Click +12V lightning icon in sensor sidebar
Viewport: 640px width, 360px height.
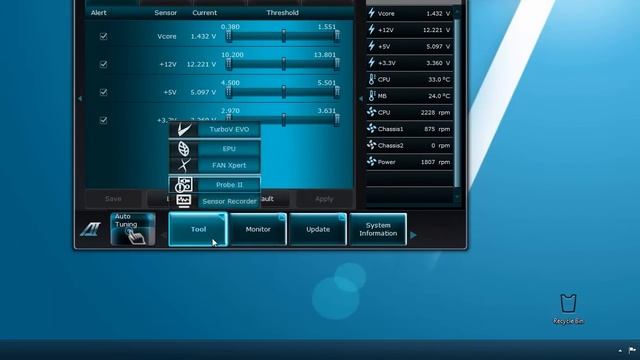(371, 30)
